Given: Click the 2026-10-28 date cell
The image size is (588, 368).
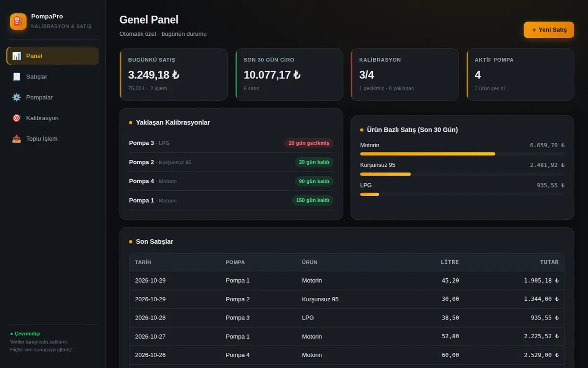Looking at the screenshot, I should click(150, 318).
